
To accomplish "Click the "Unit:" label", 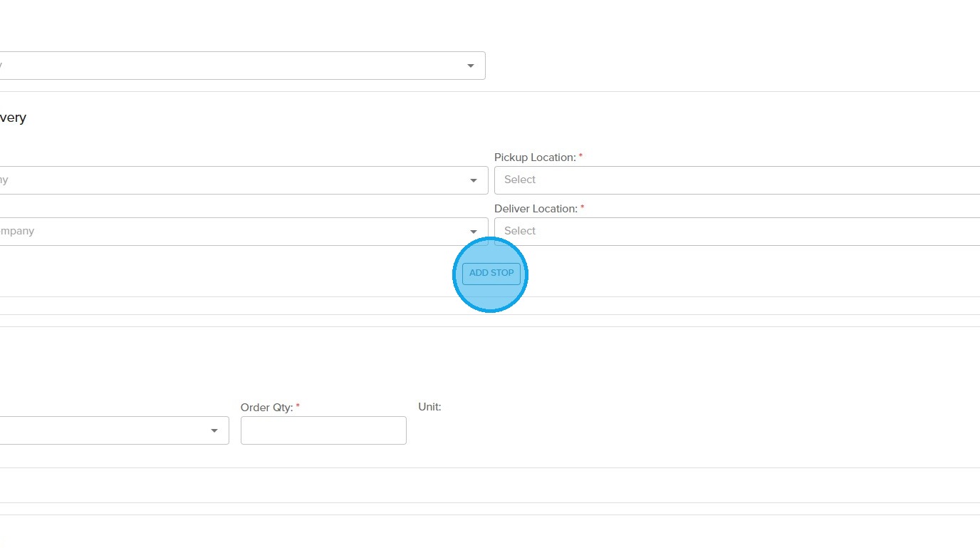I will pyautogui.click(x=429, y=407).
